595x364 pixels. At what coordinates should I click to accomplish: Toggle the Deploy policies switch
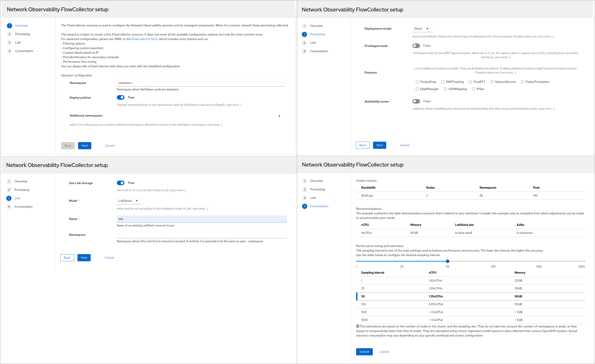[x=121, y=97]
